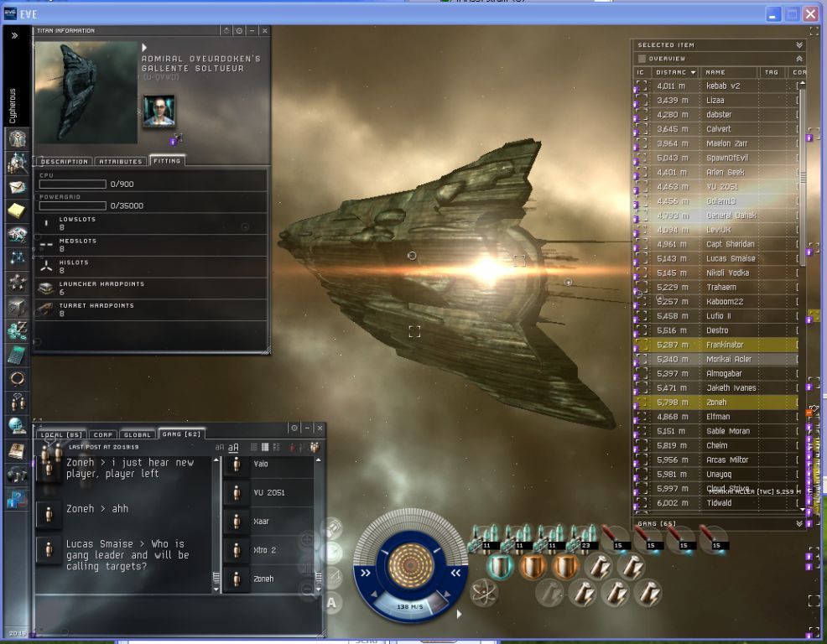Image resolution: width=827 pixels, height=644 pixels.
Task: Minimize the EVE window
Action: pyautogui.click(x=772, y=14)
